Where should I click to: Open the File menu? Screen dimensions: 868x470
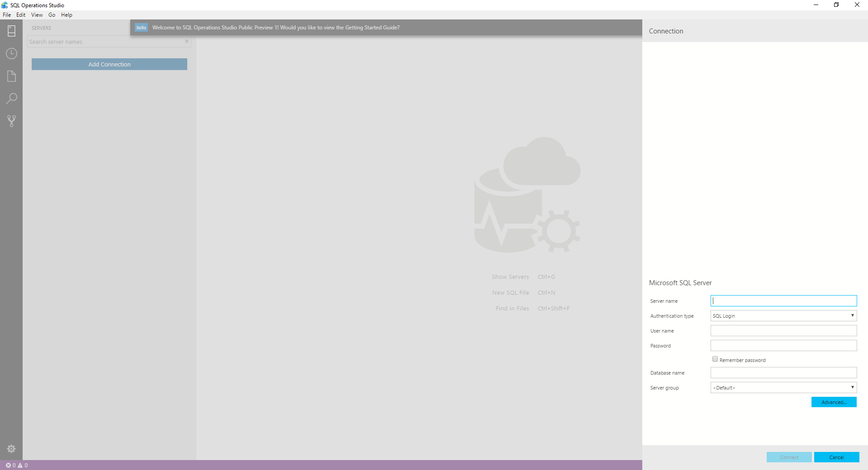(x=7, y=15)
